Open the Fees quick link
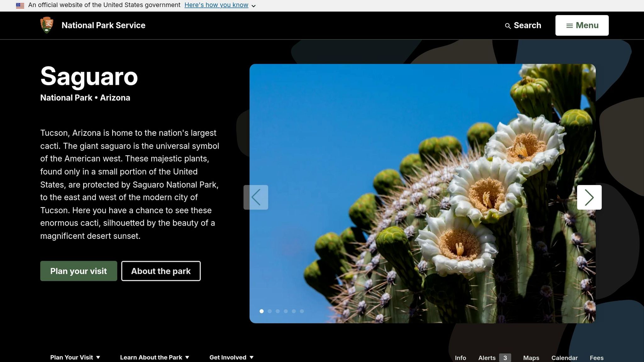This screenshot has height=362, width=644. coord(597,358)
